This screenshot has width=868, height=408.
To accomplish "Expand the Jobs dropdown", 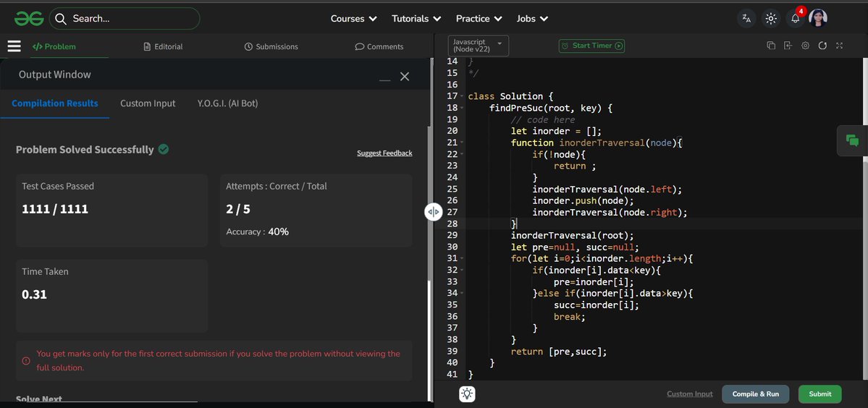I will 532,18.
